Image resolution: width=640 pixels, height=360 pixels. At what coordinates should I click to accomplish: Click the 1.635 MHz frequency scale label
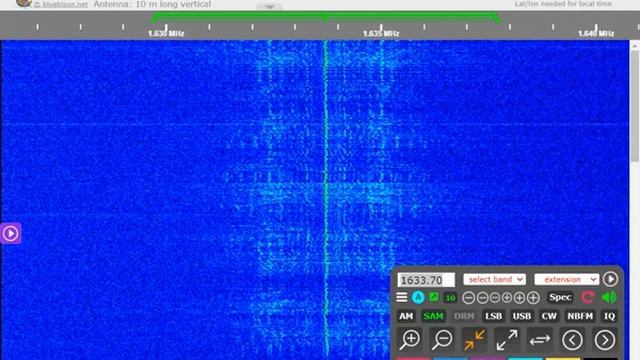tap(381, 33)
